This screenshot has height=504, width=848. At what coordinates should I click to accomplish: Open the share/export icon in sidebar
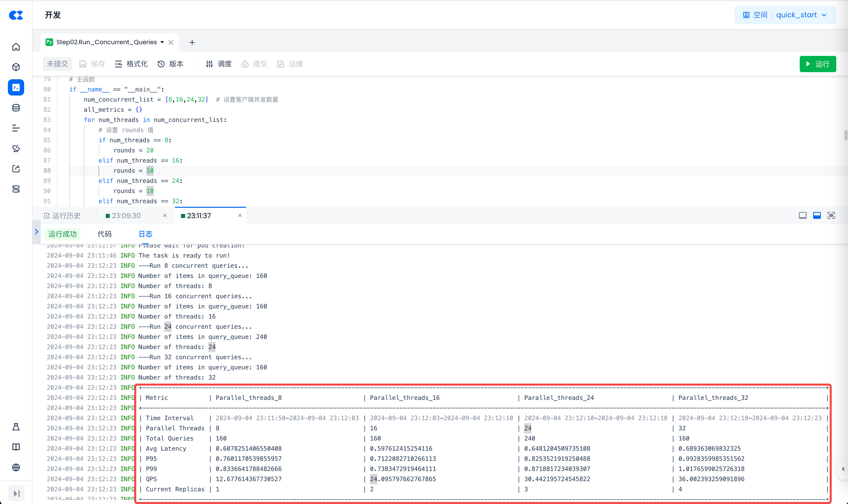pyautogui.click(x=16, y=169)
